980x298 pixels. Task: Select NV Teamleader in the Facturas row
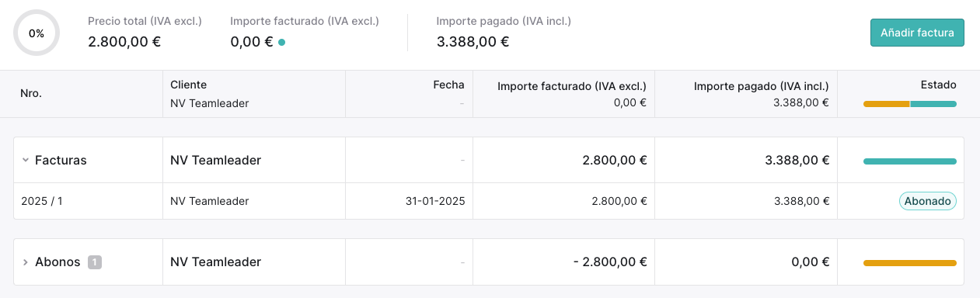pos(215,161)
